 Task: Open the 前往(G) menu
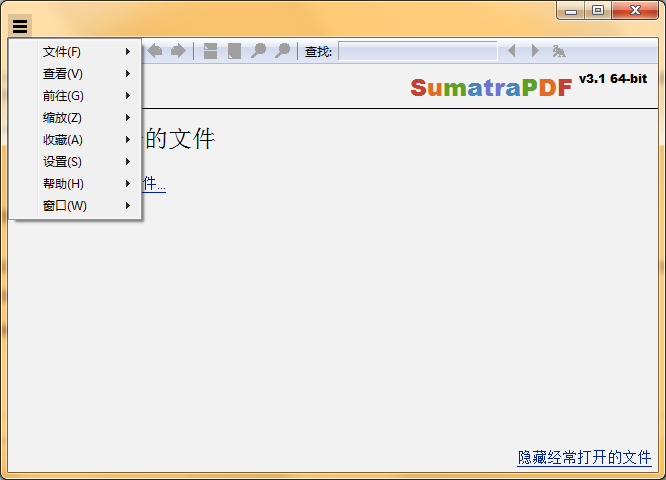coord(75,96)
